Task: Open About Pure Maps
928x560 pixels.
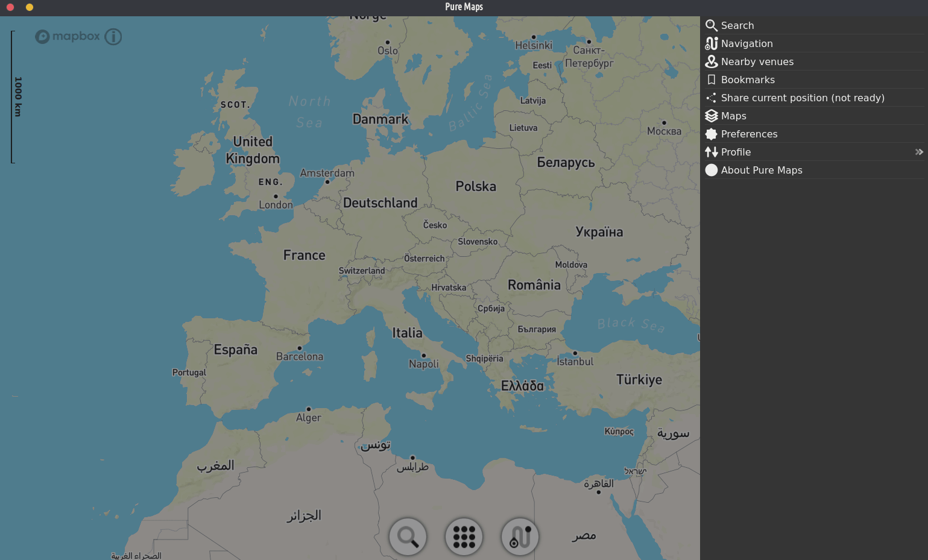Action: coord(761,170)
